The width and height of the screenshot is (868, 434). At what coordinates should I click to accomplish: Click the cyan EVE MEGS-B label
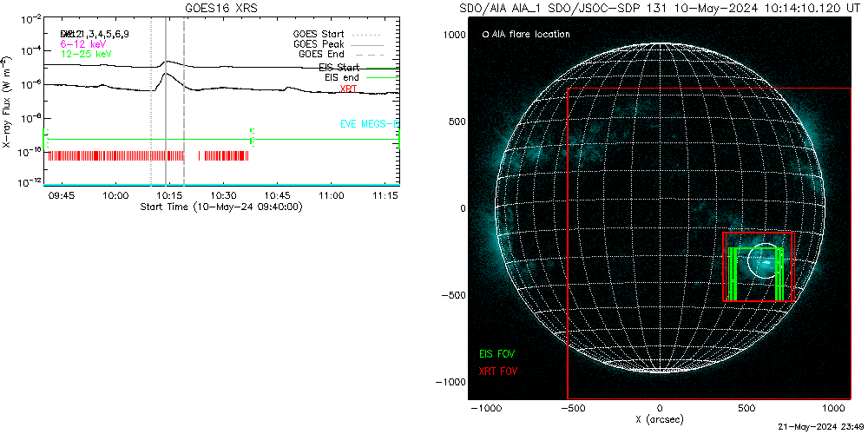369,124
